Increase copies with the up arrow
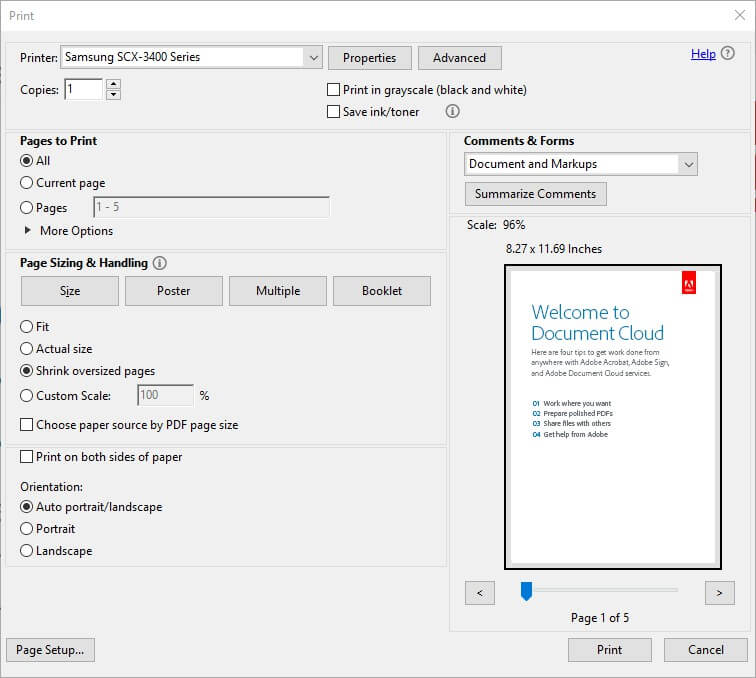 [113, 83]
